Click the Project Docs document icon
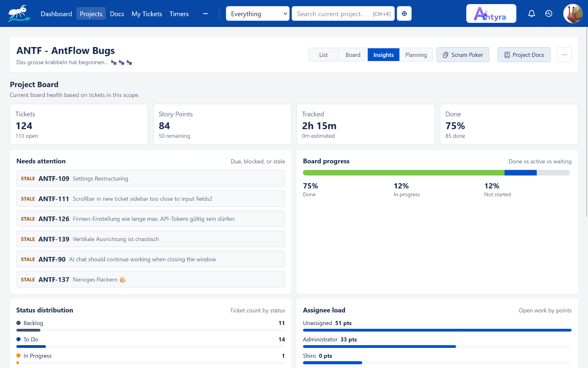The image size is (588, 368). point(507,55)
